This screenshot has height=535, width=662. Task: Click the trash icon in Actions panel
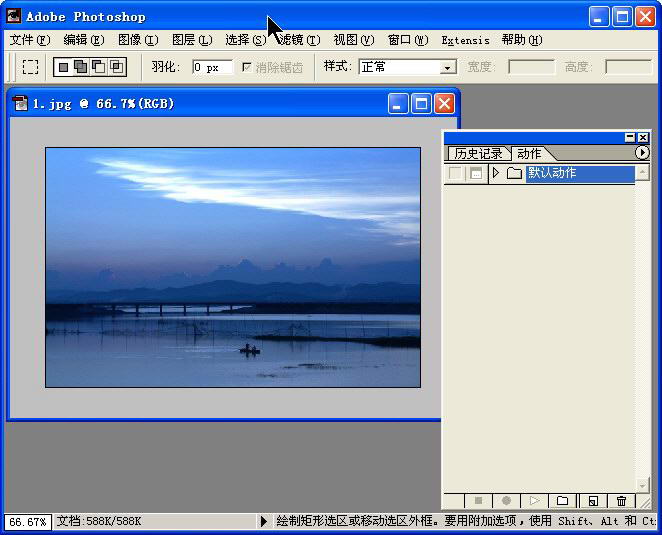[x=621, y=501]
